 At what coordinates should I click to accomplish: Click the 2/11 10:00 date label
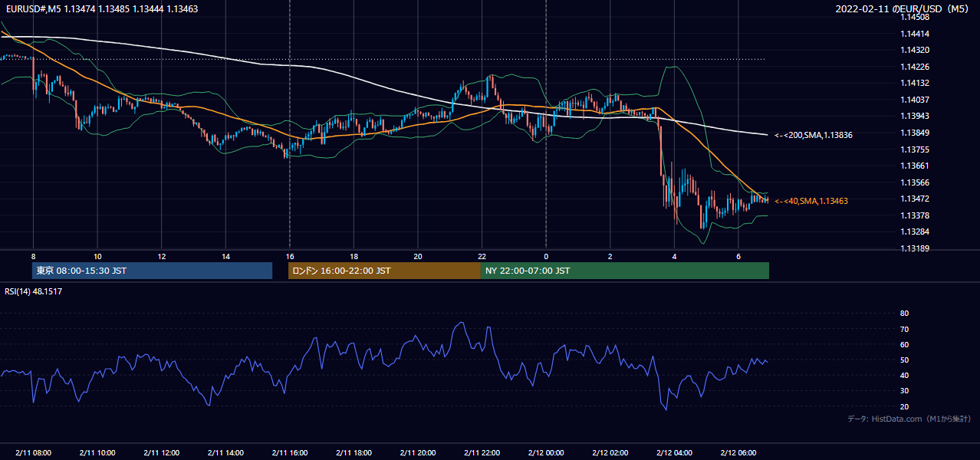(x=97, y=452)
